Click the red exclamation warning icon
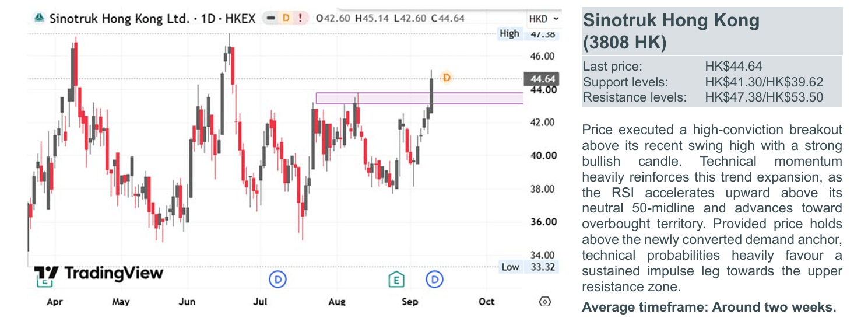This screenshot has width=868, height=328. pos(300,18)
